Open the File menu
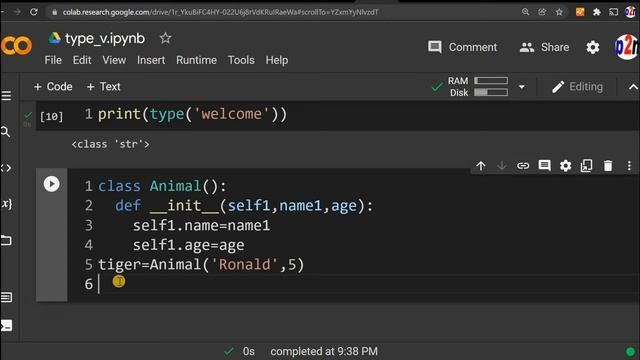Screen dimensions: 640x360 coord(53,60)
